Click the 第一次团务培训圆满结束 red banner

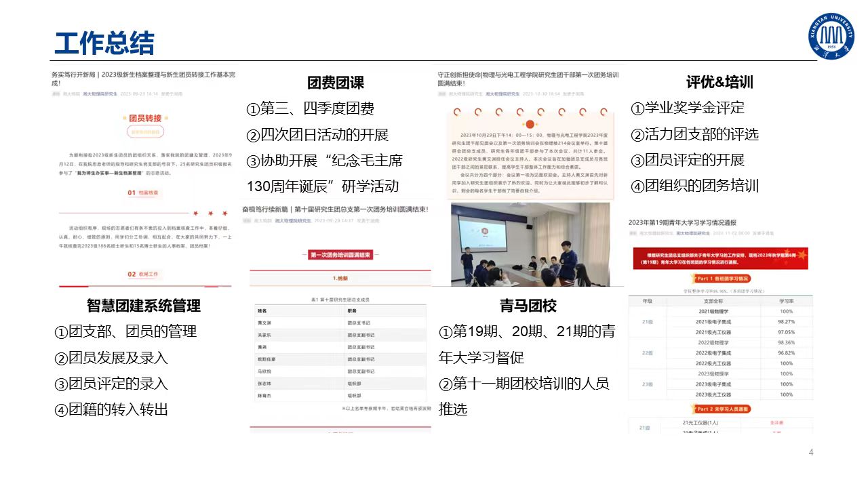(x=340, y=255)
